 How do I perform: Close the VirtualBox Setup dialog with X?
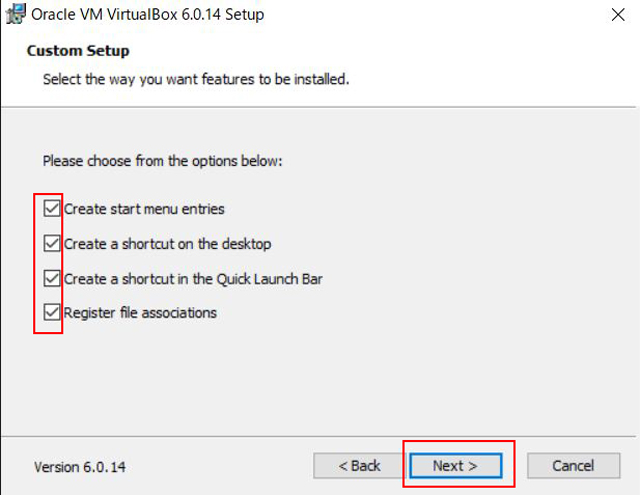618,15
